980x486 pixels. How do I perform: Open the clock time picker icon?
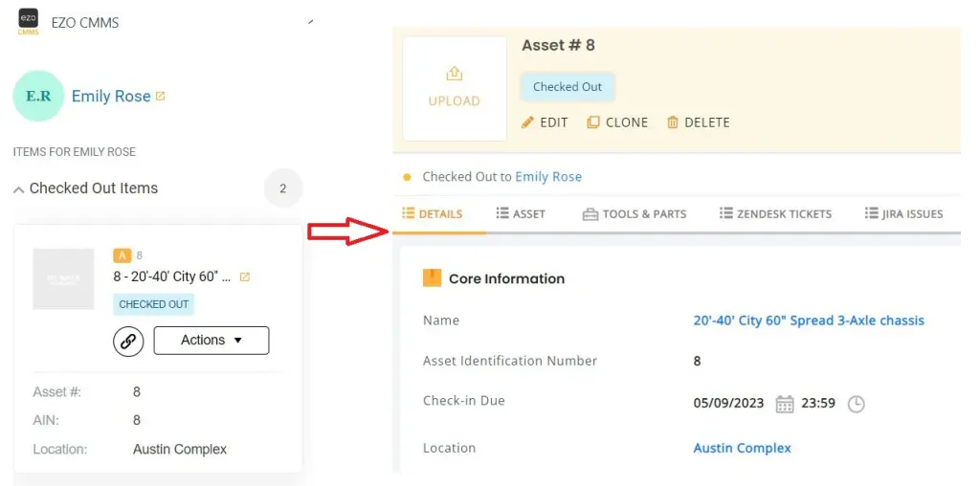point(856,404)
